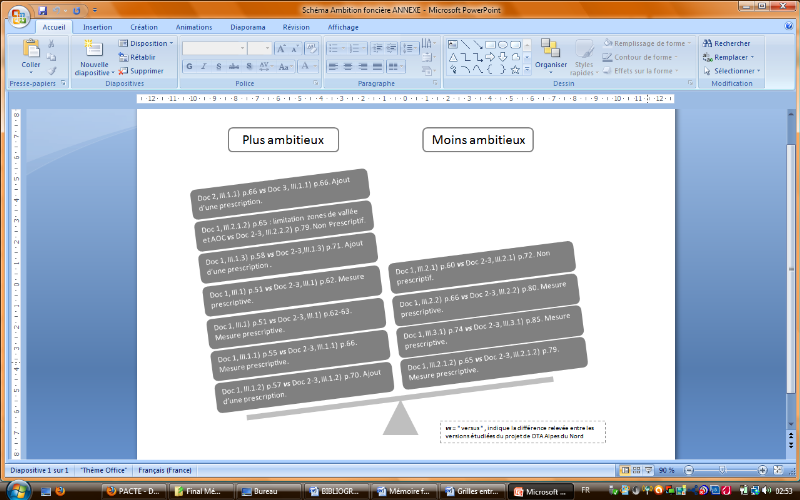Click the Organiser button

point(551,56)
